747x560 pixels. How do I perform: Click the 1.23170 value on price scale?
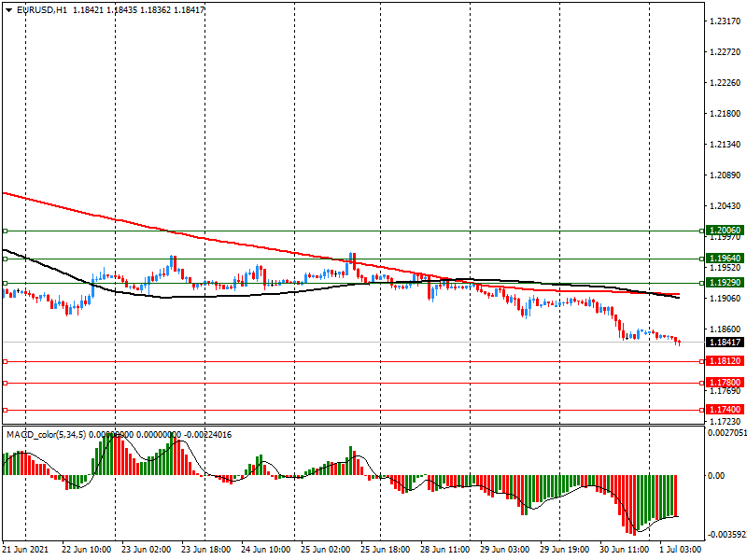(726, 21)
